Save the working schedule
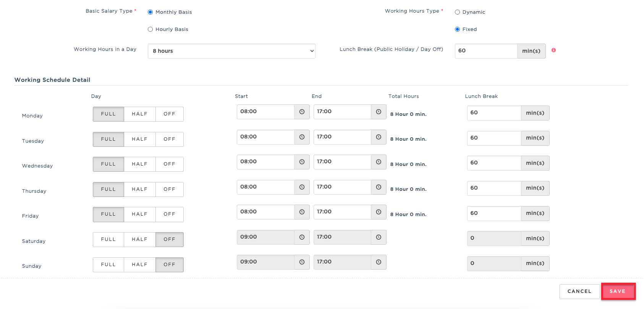 point(618,291)
